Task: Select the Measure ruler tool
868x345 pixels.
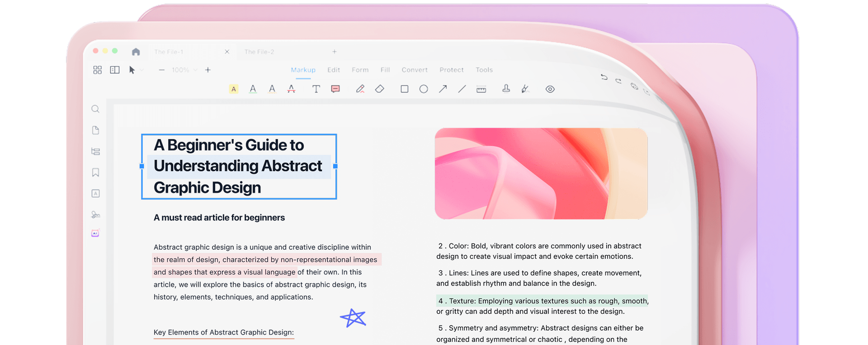Action: pos(481,89)
